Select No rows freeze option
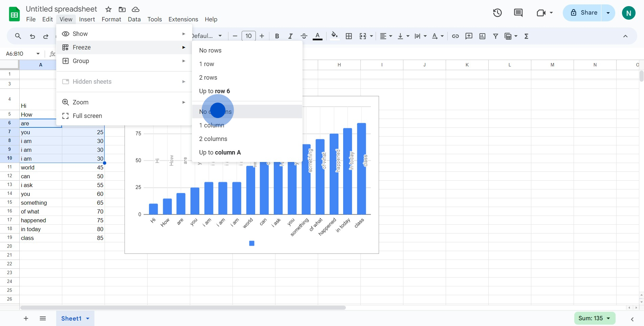 coord(247,50)
